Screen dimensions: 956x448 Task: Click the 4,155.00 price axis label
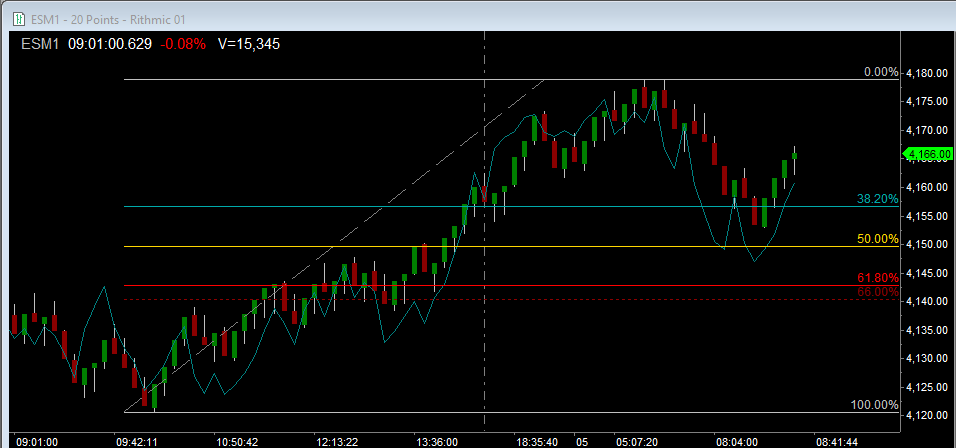[927, 216]
